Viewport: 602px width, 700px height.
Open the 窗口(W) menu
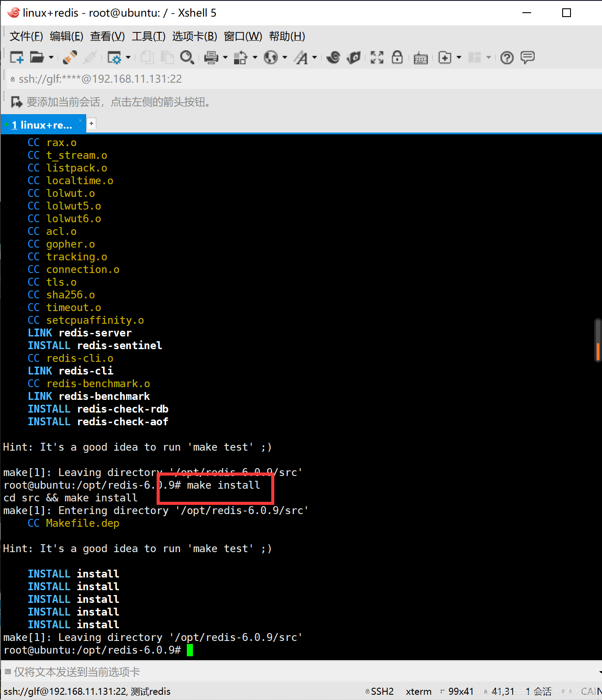[x=243, y=36]
